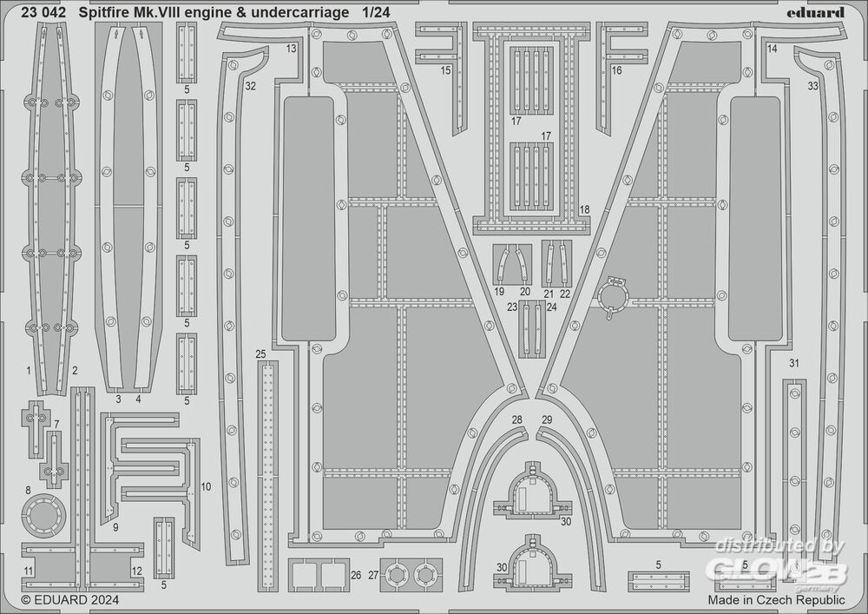
Task: Click the Made in Czech Republic text
Action: click(776, 599)
